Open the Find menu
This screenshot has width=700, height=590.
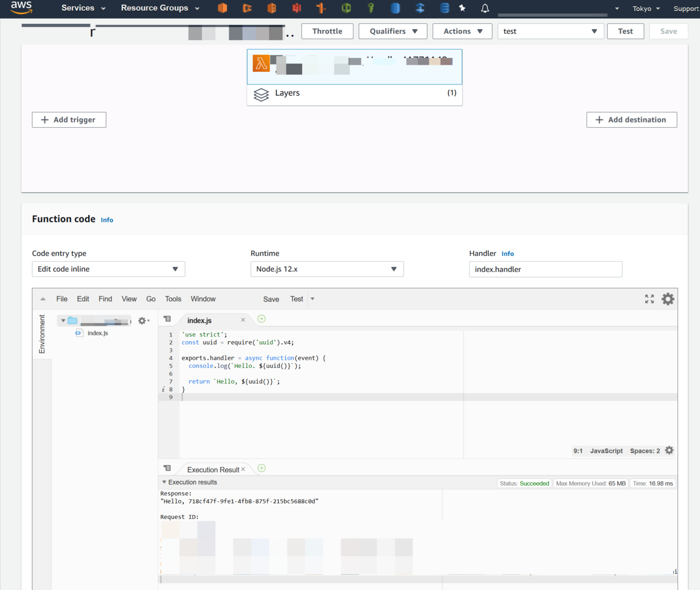105,299
